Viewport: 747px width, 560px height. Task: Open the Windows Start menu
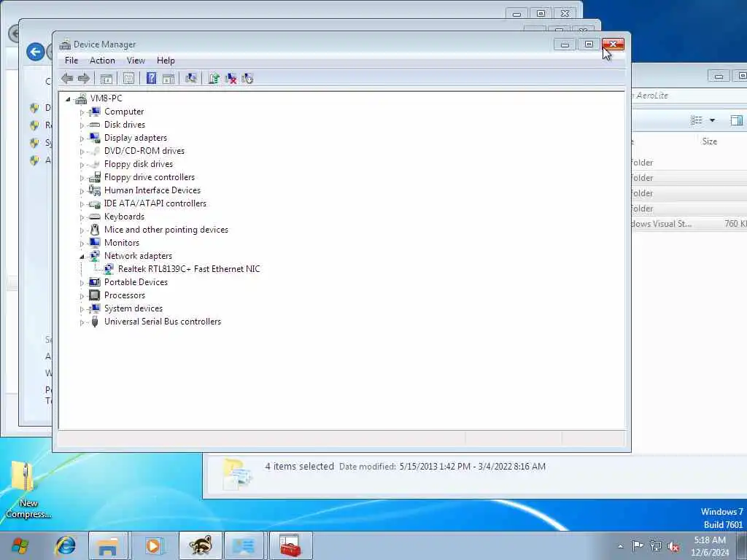pyautogui.click(x=20, y=545)
